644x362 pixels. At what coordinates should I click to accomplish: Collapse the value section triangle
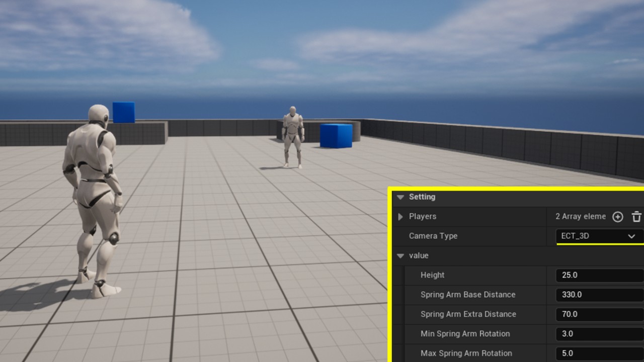400,256
